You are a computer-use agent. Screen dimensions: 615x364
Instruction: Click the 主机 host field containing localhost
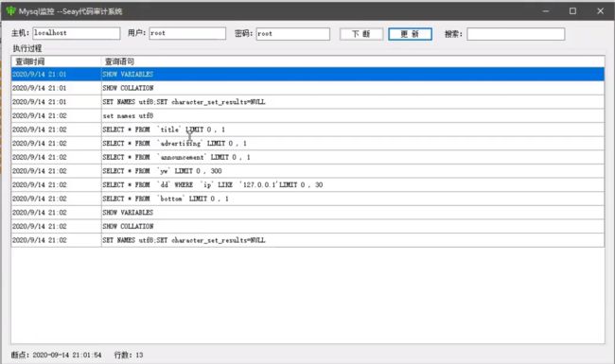[77, 33]
